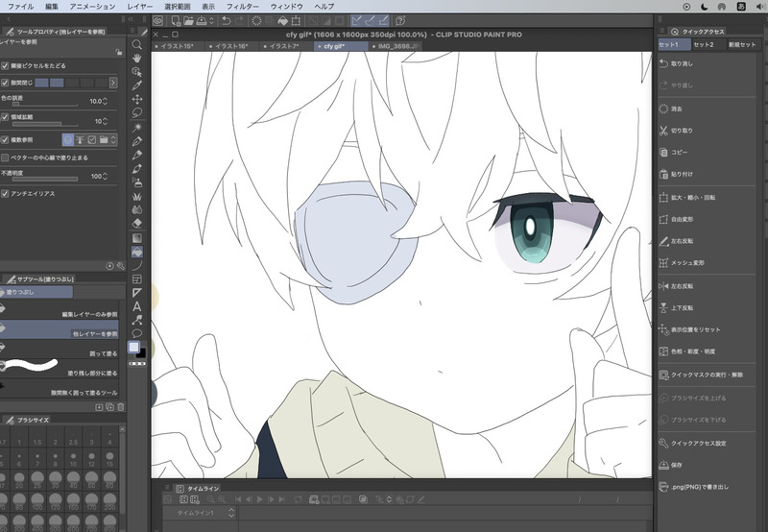
Task: Open 領域拡縮 value stepper
Action: pos(105,121)
